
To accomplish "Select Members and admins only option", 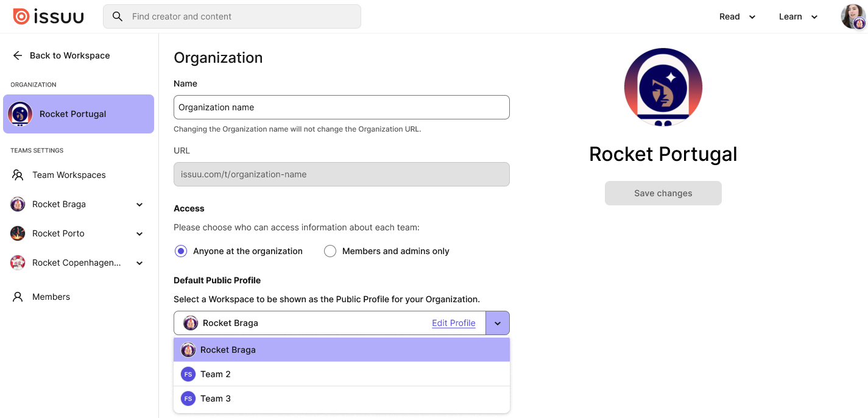I will point(330,251).
